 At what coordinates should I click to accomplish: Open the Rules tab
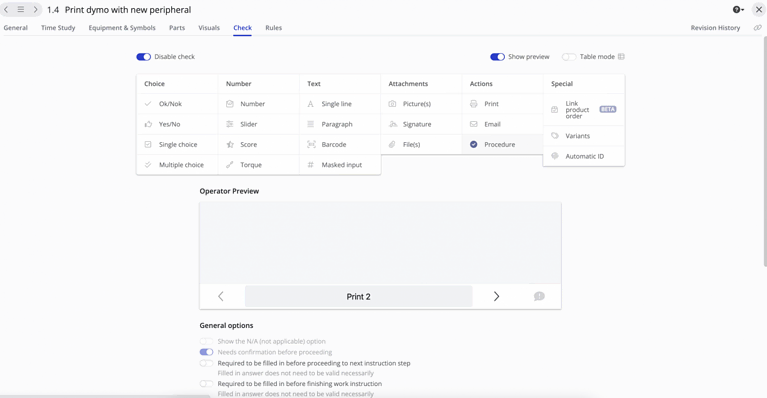(273, 28)
